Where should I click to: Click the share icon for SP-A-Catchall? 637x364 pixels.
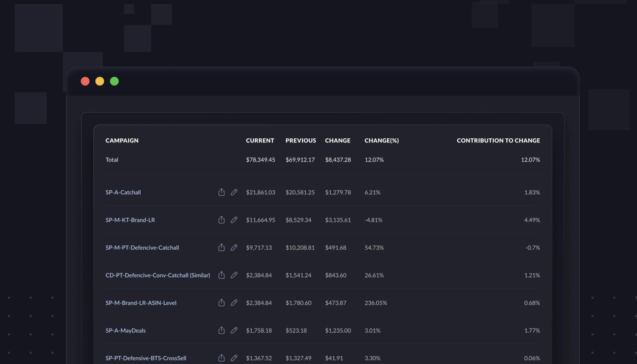tap(222, 192)
